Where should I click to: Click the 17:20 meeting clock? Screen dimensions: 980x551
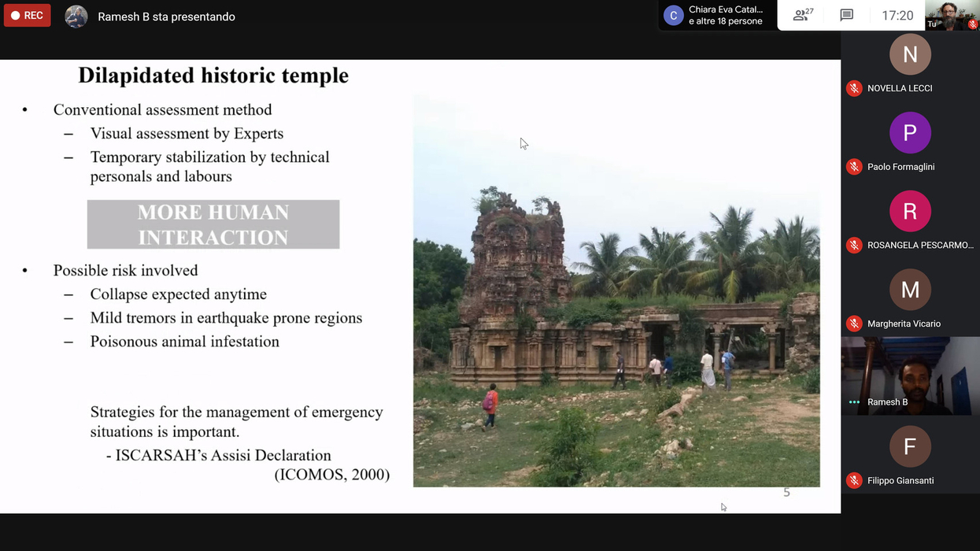(x=897, y=16)
